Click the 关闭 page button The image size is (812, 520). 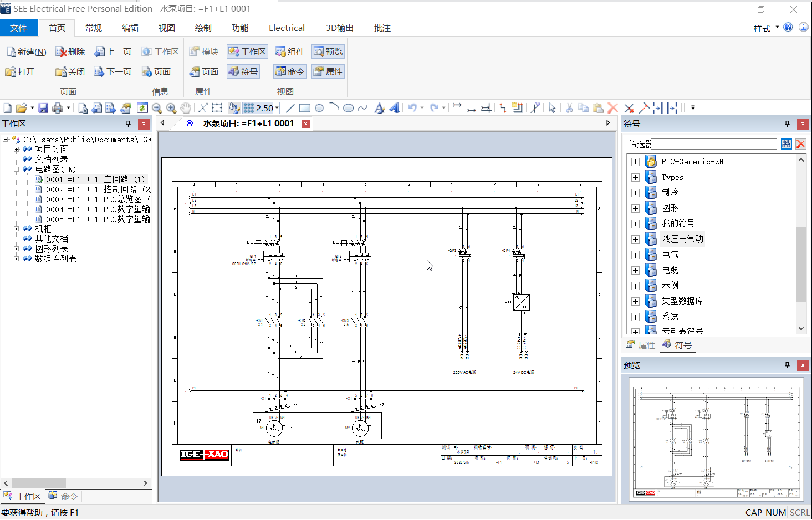click(70, 71)
